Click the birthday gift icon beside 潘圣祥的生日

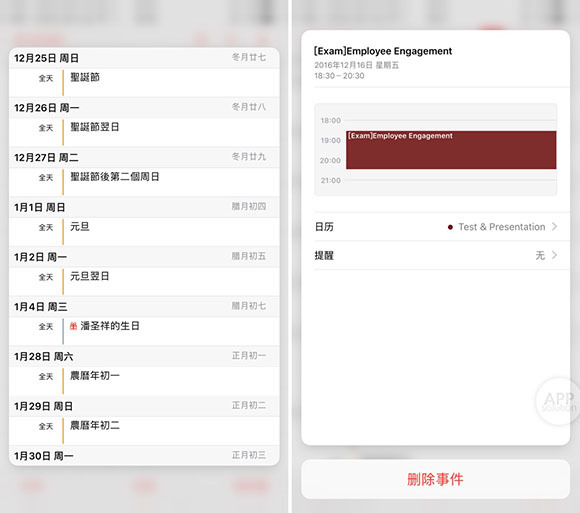tap(73, 326)
